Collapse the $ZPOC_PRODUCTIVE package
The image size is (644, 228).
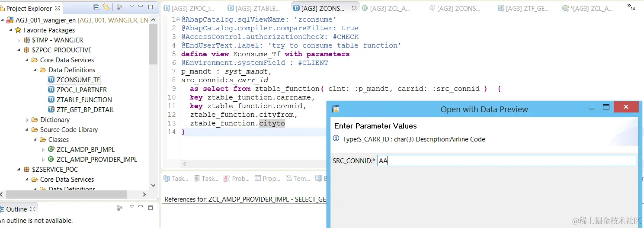(x=19, y=50)
